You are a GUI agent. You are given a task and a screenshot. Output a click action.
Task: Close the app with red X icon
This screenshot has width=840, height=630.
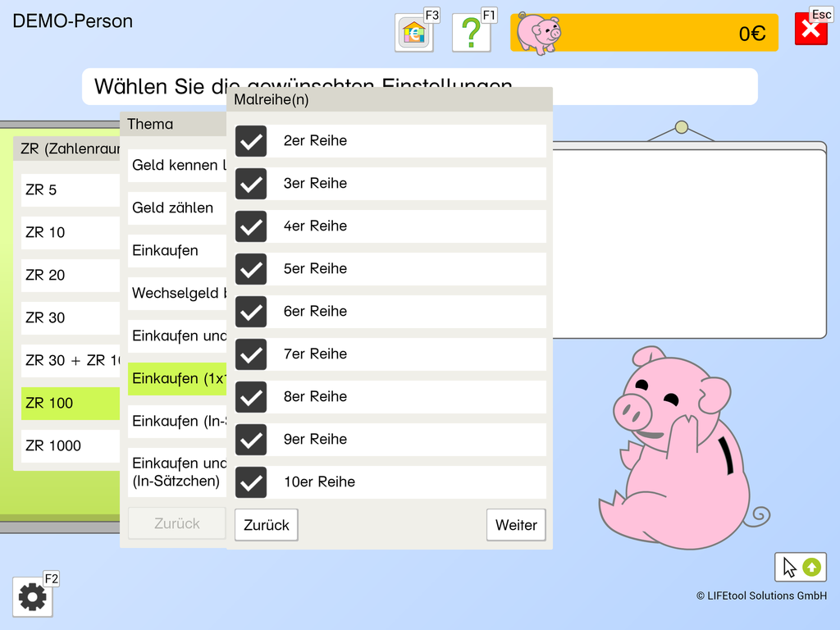[x=810, y=30]
